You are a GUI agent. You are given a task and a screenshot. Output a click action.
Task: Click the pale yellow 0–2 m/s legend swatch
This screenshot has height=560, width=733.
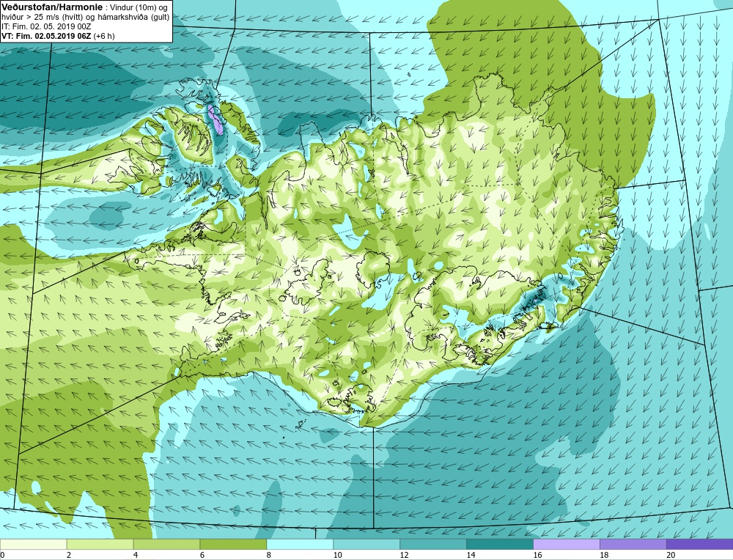[33, 545]
